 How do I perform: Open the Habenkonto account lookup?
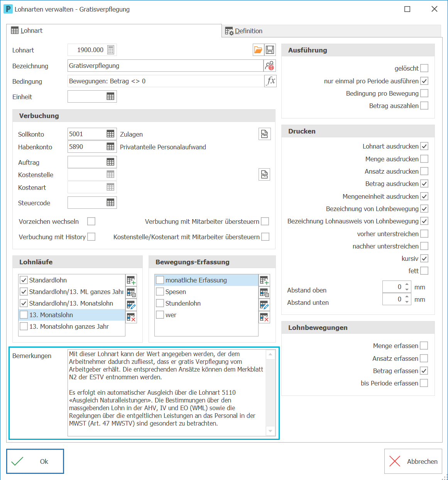(x=110, y=147)
